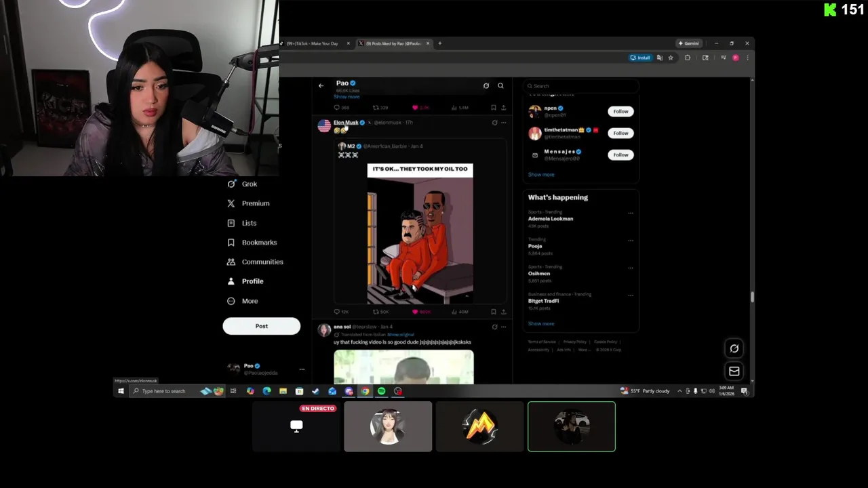The width and height of the screenshot is (868, 488).
Task: Click the Grok icon in Pao's profile header
Action: point(486,85)
